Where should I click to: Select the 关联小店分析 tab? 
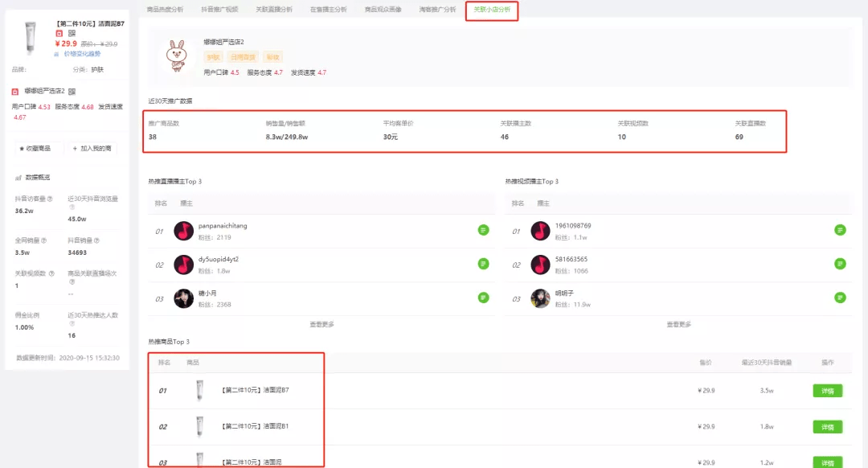pyautogui.click(x=492, y=10)
